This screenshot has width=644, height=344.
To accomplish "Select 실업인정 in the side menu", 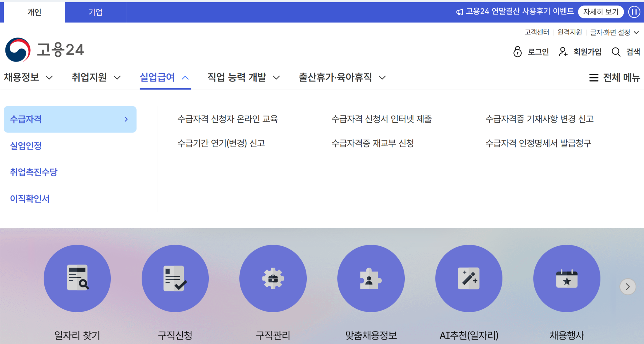I will [x=26, y=146].
